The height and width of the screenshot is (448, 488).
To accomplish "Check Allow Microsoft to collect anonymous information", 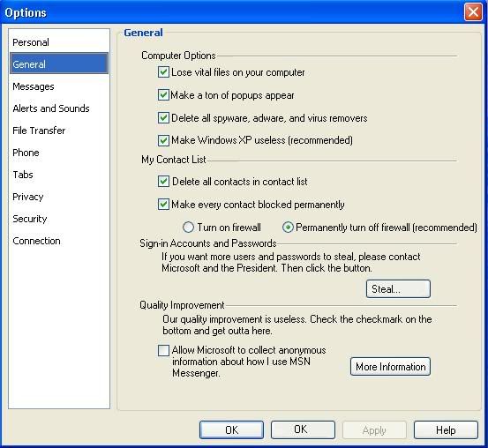I will [163, 350].
